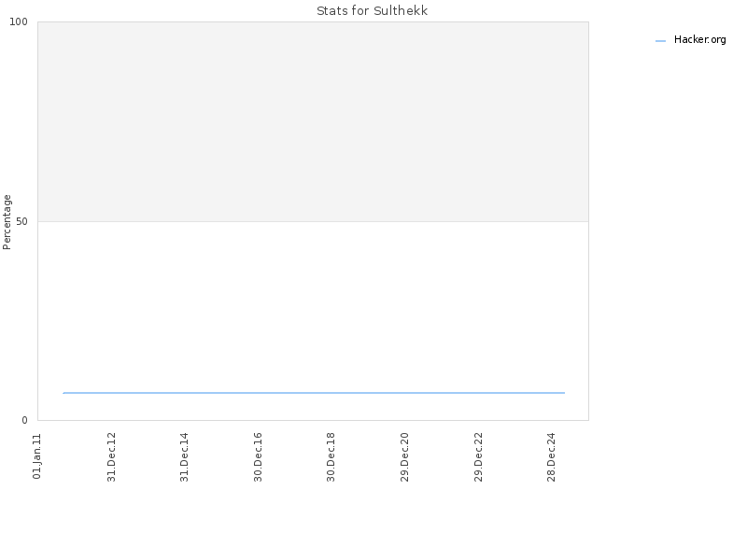
Task: Click the chart title Stats for Sulthekk
Action: coord(372,11)
